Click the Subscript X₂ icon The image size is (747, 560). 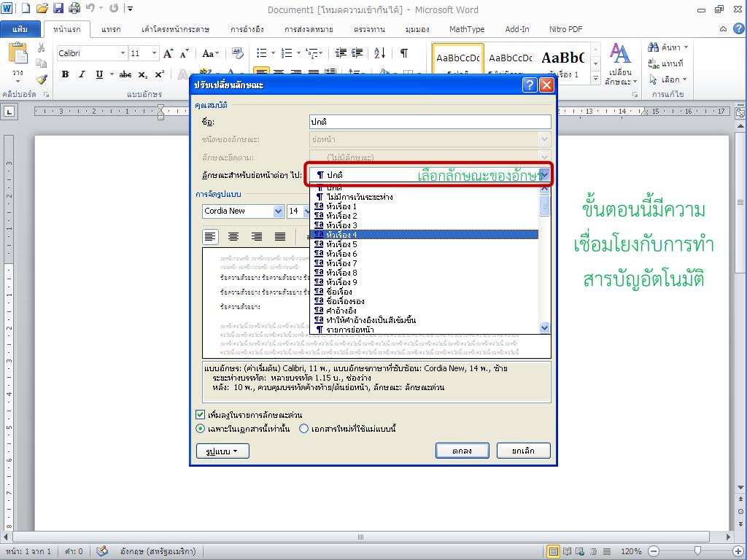143,74
